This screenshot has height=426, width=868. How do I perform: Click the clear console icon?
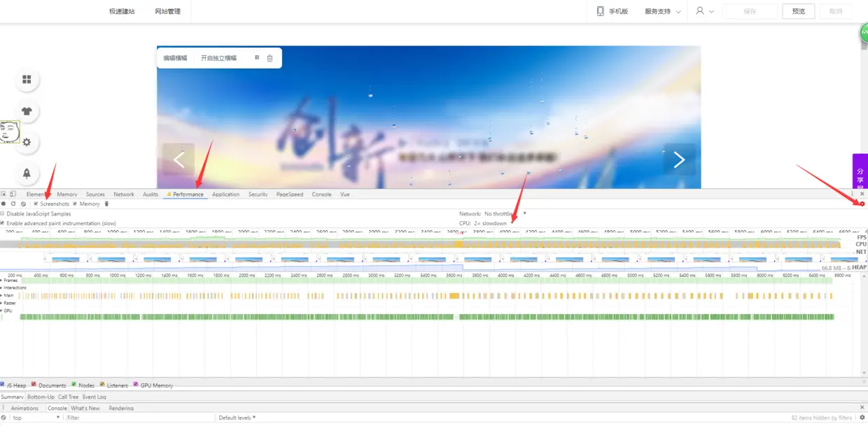pos(3,418)
